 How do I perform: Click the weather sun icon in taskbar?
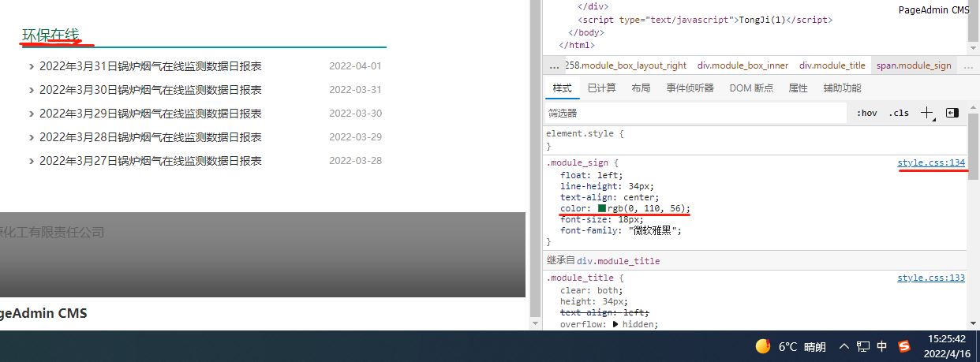(763, 346)
